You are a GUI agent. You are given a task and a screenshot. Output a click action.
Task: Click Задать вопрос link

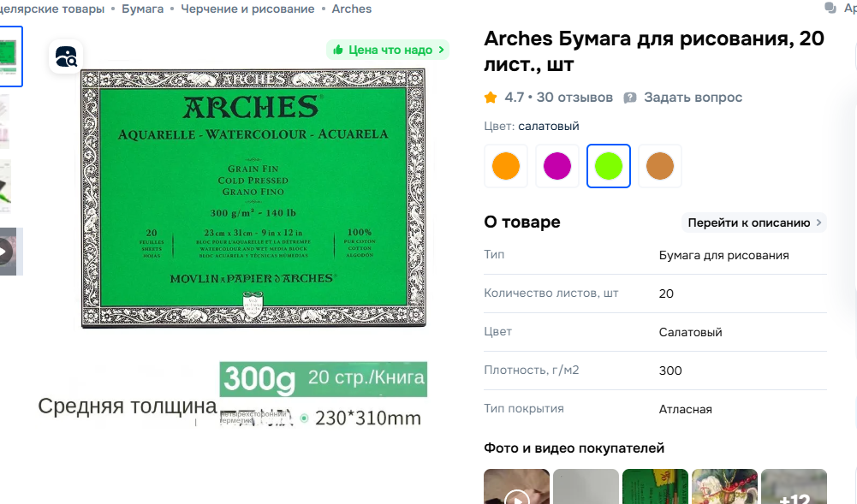[693, 98]
